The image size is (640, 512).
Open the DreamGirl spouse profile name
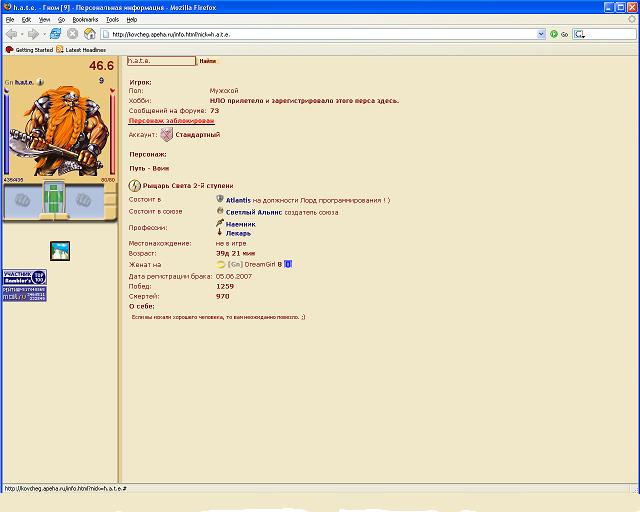(260, 264)
